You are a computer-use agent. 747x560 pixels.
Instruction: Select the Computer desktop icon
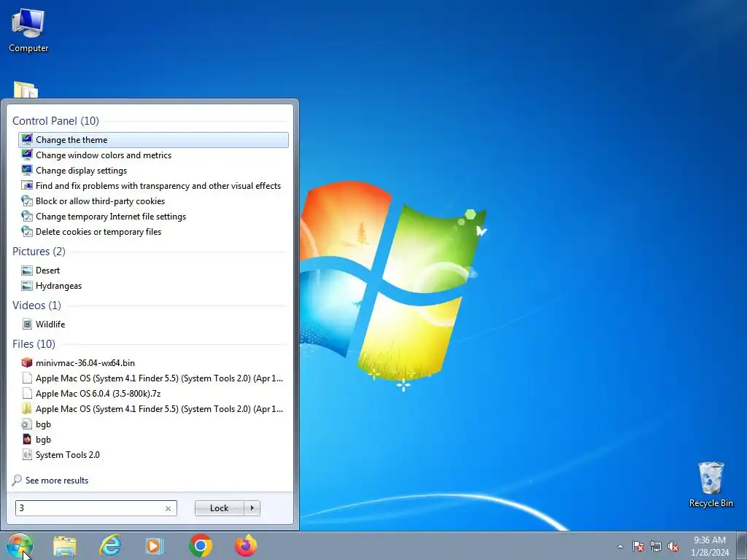click(x=28, y=31)
